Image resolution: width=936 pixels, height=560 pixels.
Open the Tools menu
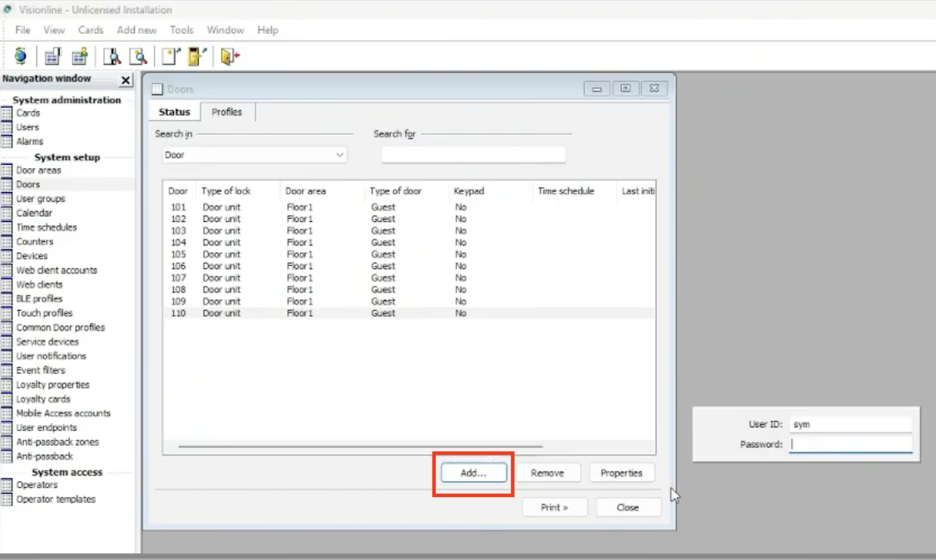click(x=181, y=30)
